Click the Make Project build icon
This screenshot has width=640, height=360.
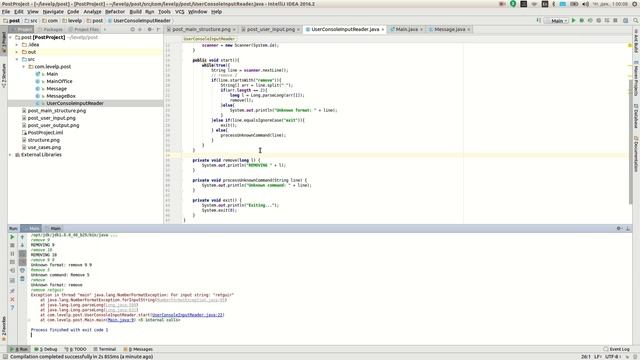(x=538, y=20)
